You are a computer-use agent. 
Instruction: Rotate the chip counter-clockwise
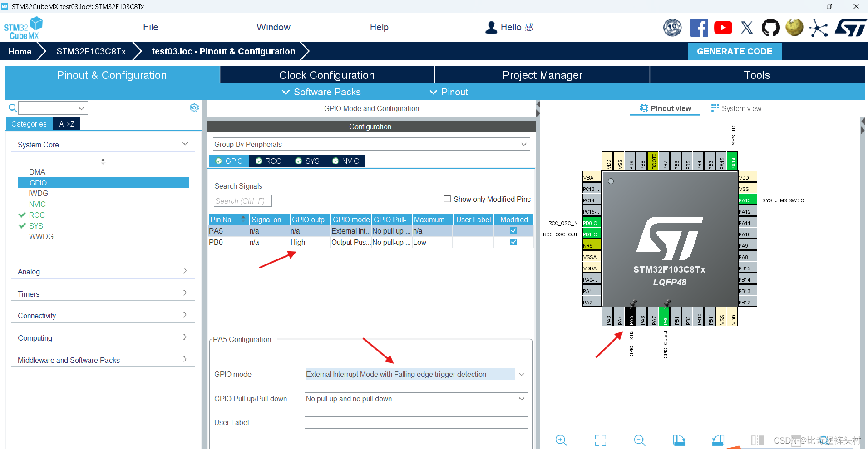(718, 440)
